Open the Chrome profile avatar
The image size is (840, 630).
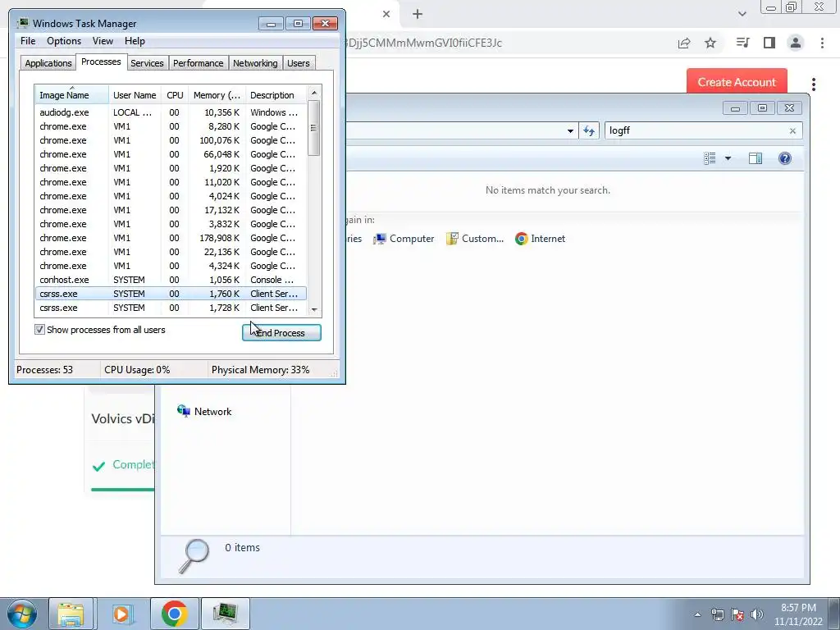(796, 43)
